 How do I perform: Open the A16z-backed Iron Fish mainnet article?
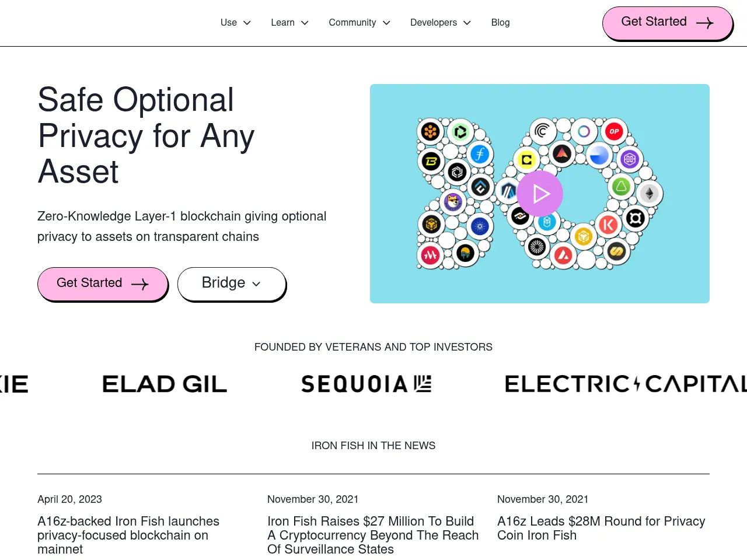pos(128,535)
